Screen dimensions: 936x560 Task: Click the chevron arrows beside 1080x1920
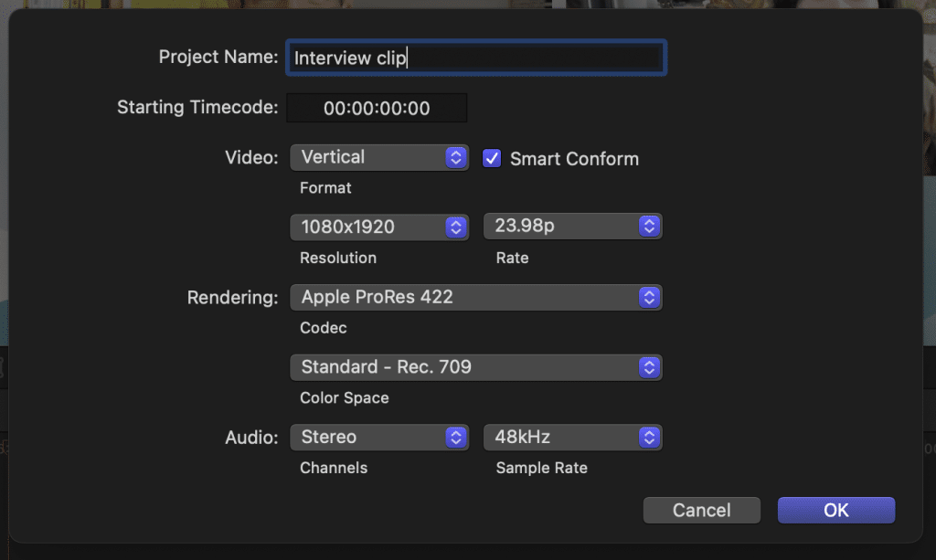455,227
